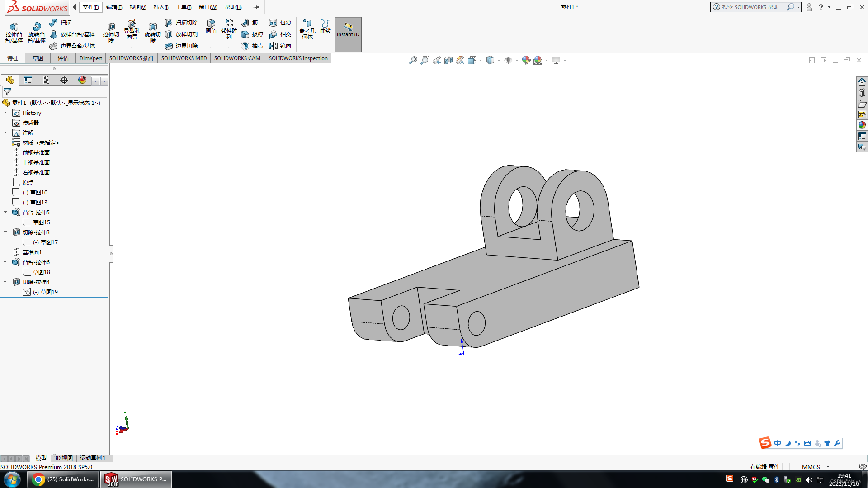Screen dimensions: 868x488
Task: Choose the Mirror tool (镜向)
Action: [x=280, y=46]
